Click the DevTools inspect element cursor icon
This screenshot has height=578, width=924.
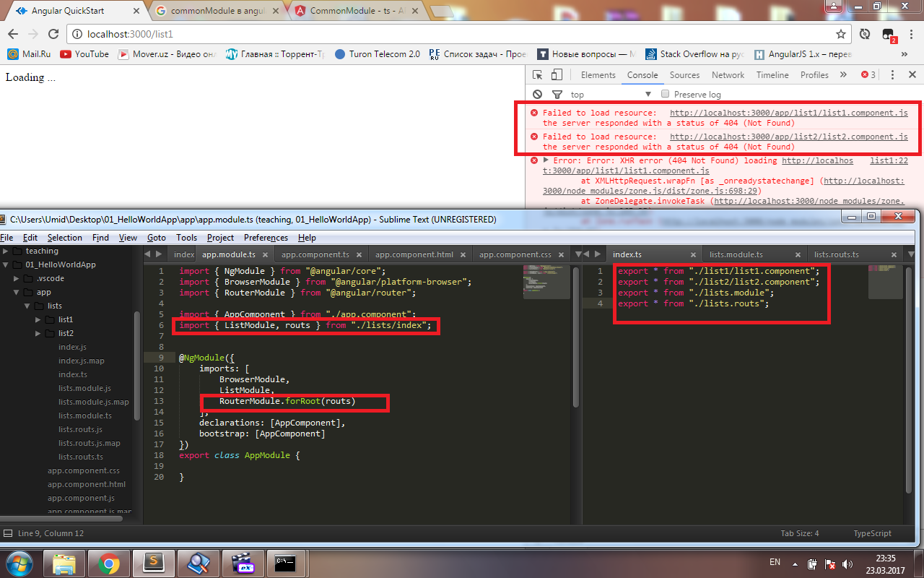coord(538,75)
